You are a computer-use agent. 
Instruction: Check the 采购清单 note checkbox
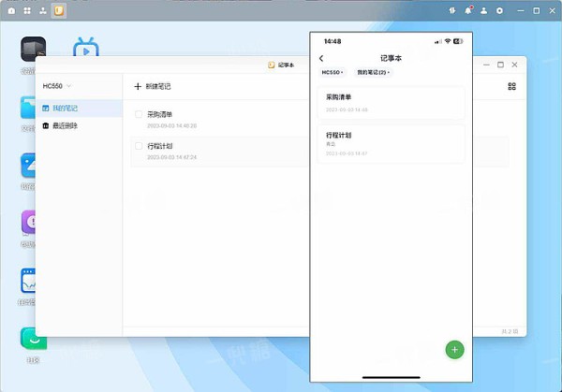click(139, 114)
